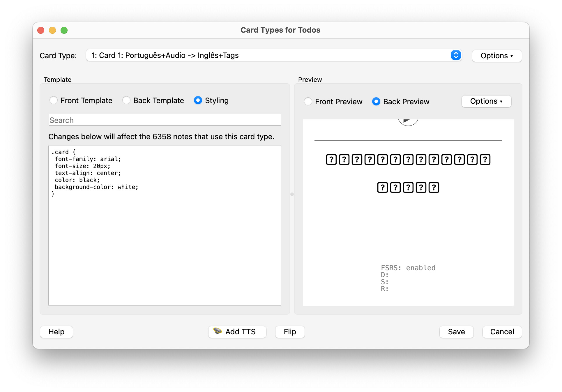
Task: Click the green zoom window button
Action: click(x=64, y=30)
